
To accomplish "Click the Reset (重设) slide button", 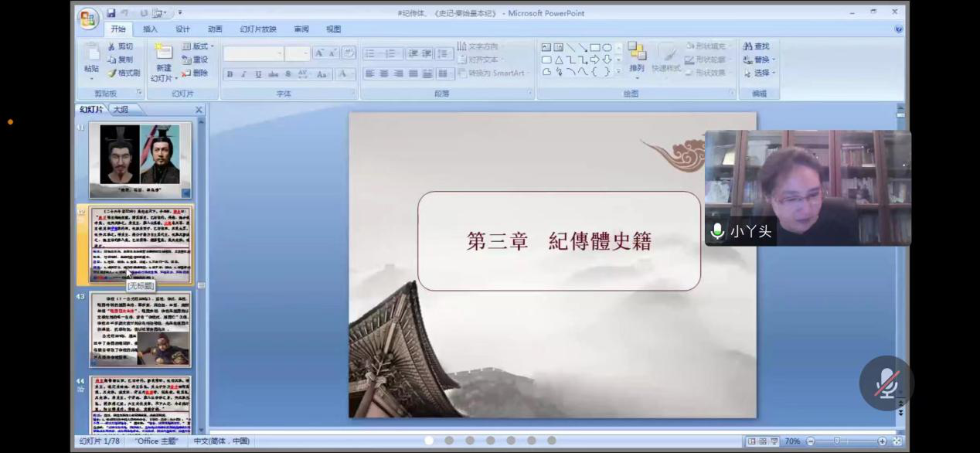I will (196, 60).
